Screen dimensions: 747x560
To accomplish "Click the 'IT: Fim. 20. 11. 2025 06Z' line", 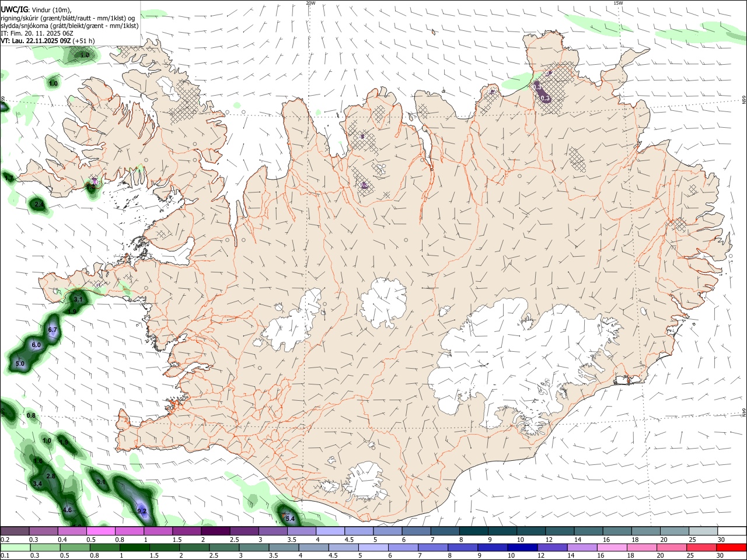I will coord(36,33).
